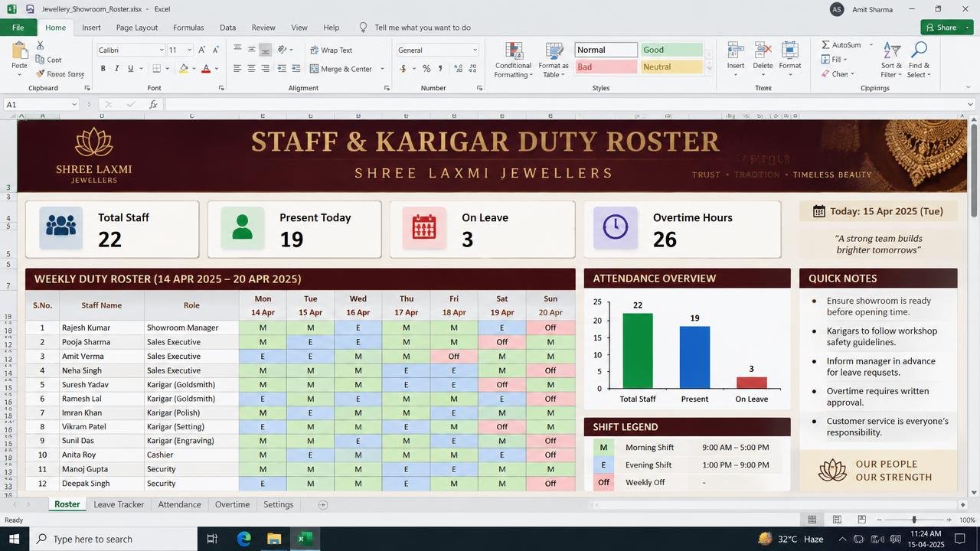The width and height of the screenshot is (980, 551).
Task: Switch to Page Layout view in status bar
Action: tap(837, 520)
